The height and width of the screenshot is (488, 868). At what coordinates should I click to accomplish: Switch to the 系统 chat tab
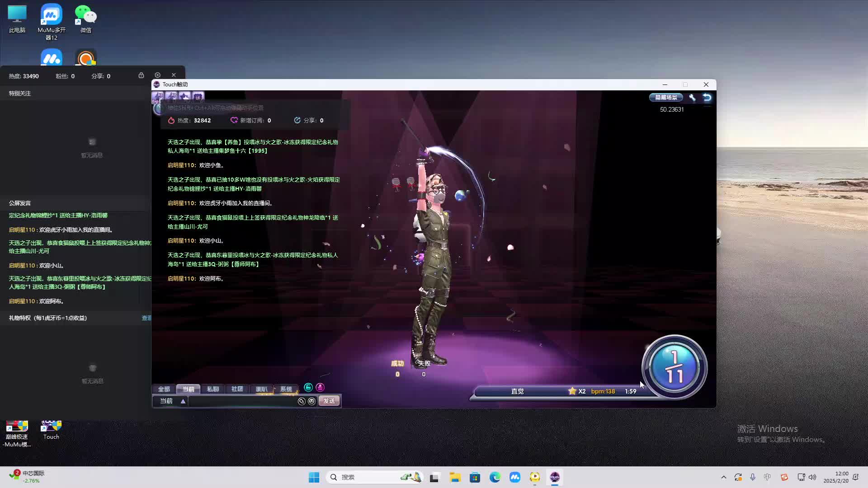pos(287,389)
